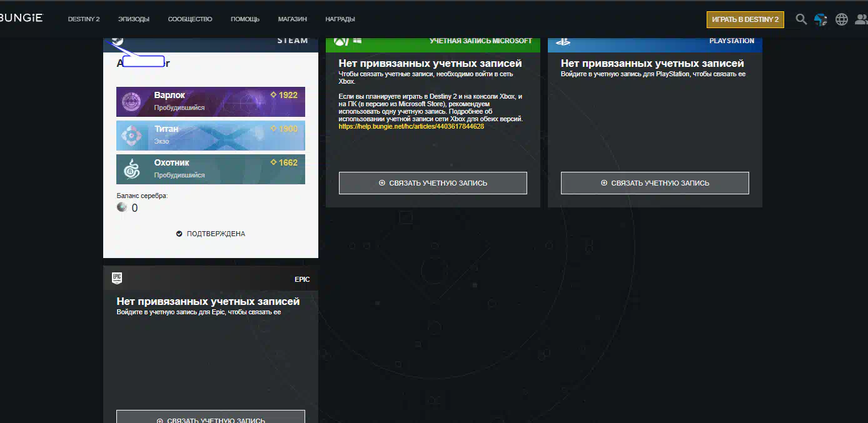Viewport: 868px width, 423px height.
Task: Go to the МАГАЗИН menu item
Action: [x=293, y=19]
